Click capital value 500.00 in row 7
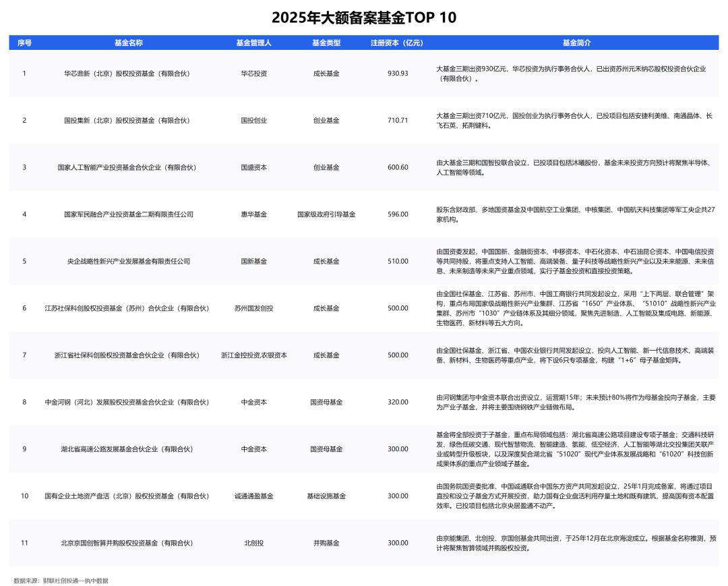The image size is (728, 586). click(x=398, y=355)
